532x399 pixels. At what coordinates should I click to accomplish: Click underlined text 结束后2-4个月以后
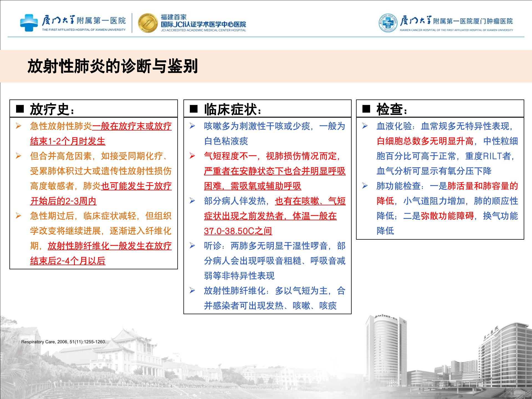coord(68,261)
